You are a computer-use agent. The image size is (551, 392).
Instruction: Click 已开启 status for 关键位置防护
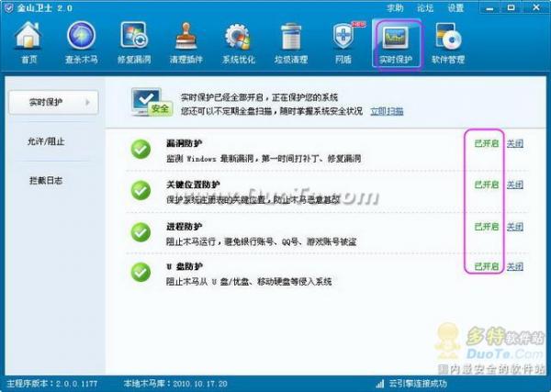click(x=487, y=185)
